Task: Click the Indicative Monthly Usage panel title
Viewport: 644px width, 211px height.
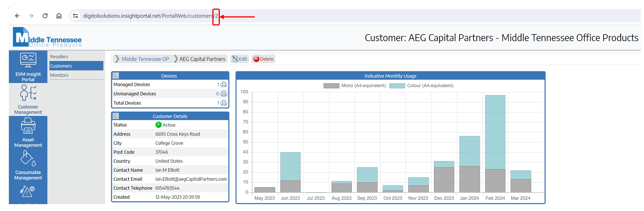Action: pos(390,76)
